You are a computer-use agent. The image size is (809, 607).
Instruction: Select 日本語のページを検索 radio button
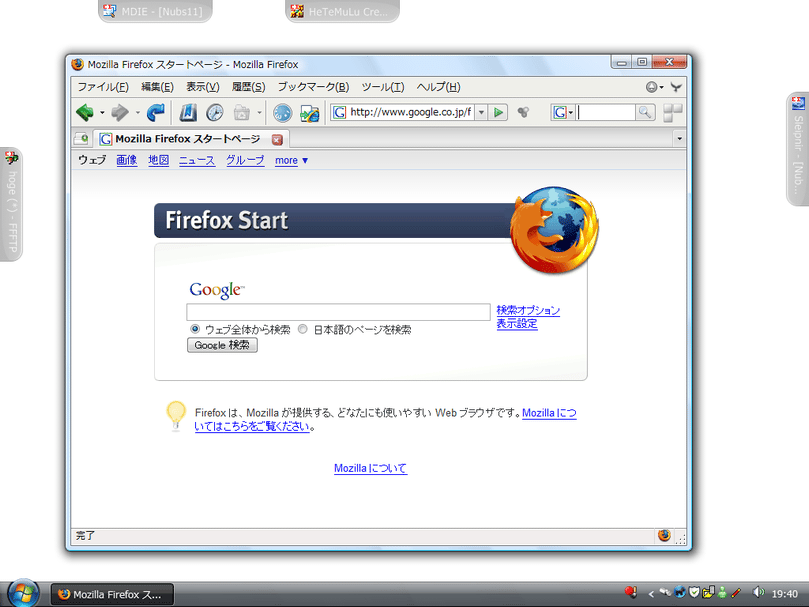point(303,329)
